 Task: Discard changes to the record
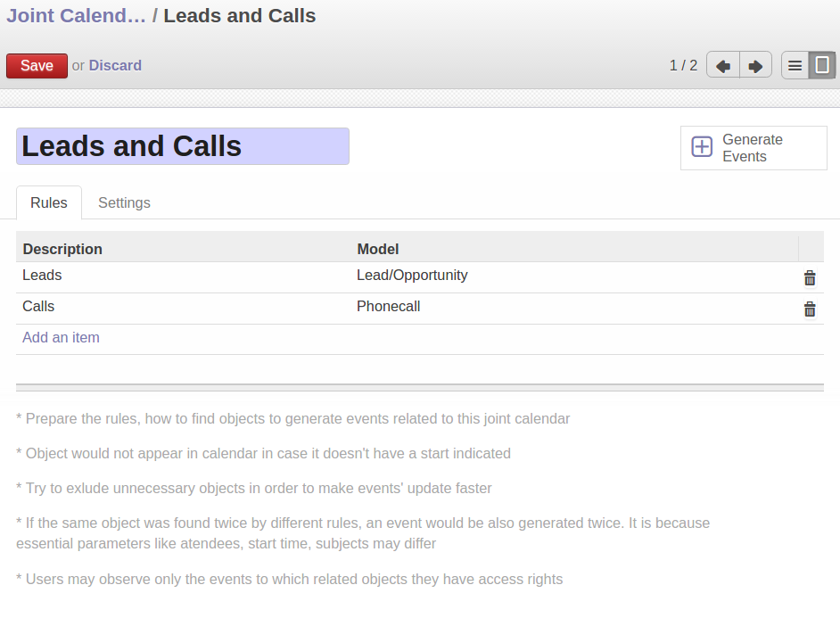point(115,66)
